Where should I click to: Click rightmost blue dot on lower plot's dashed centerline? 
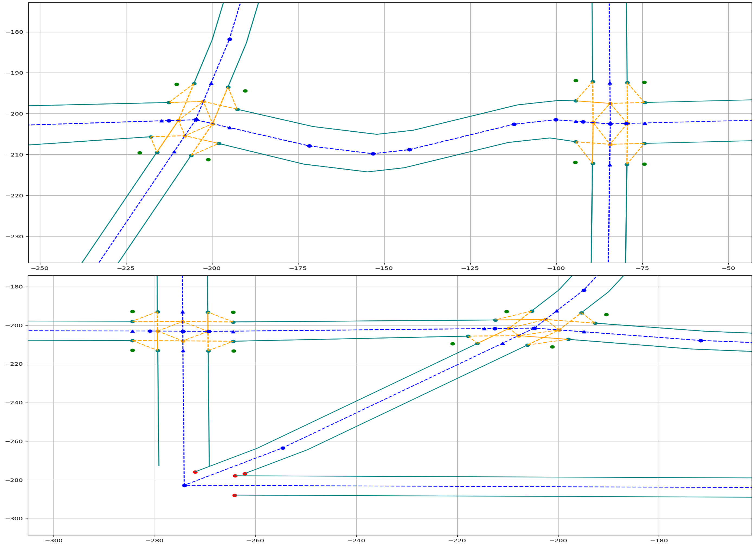(701, 341)
